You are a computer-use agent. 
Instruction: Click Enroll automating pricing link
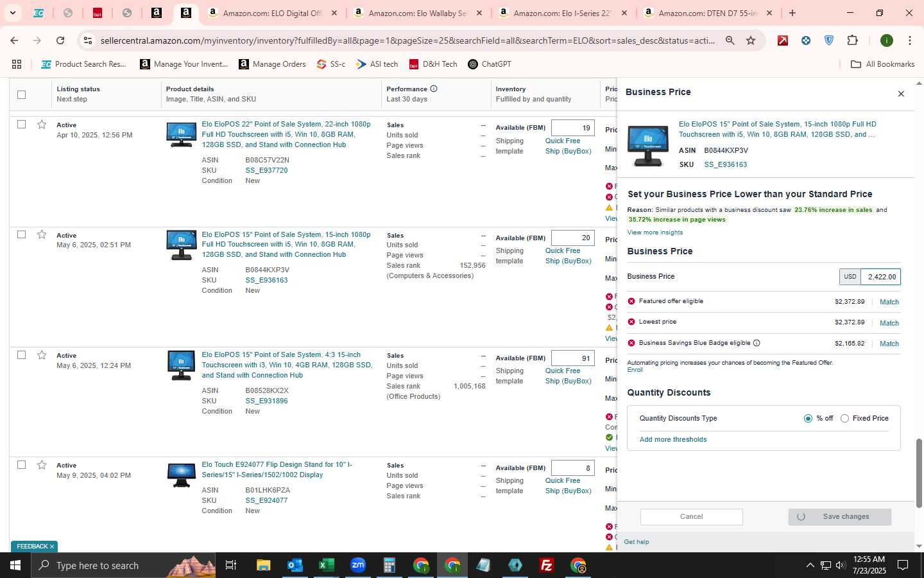point(635,370)
